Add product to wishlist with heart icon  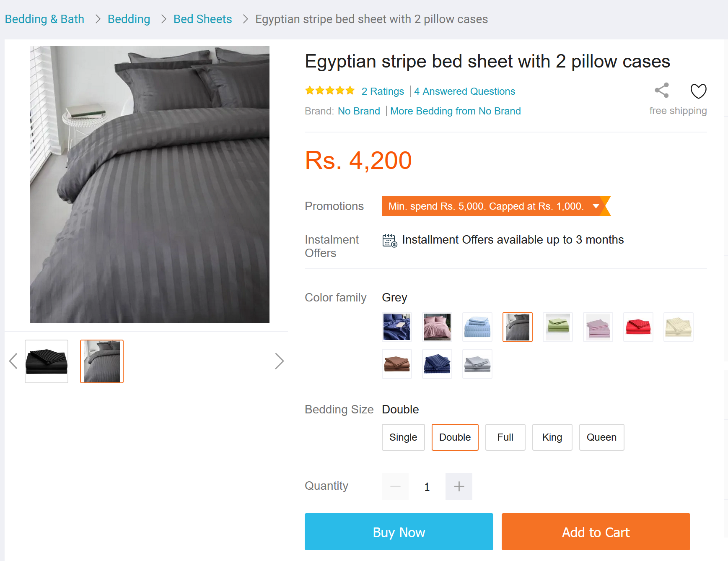click(698, 91)
